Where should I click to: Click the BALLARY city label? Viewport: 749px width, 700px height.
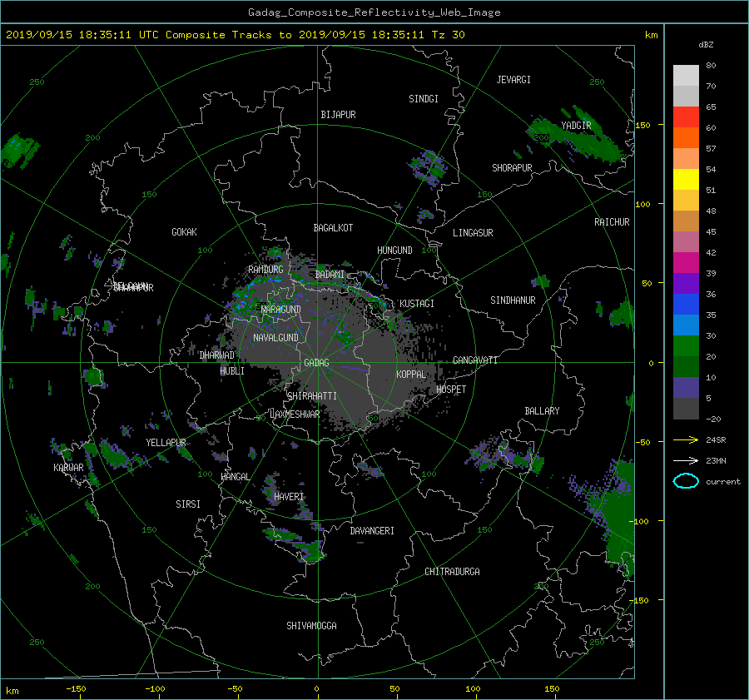[542, 411]
